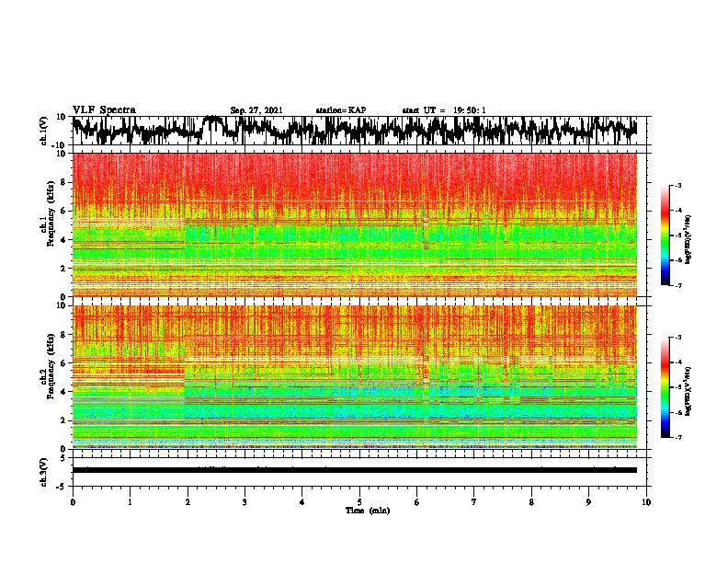Select the date "Sep. 27, 2021"

tap(256, 110)
